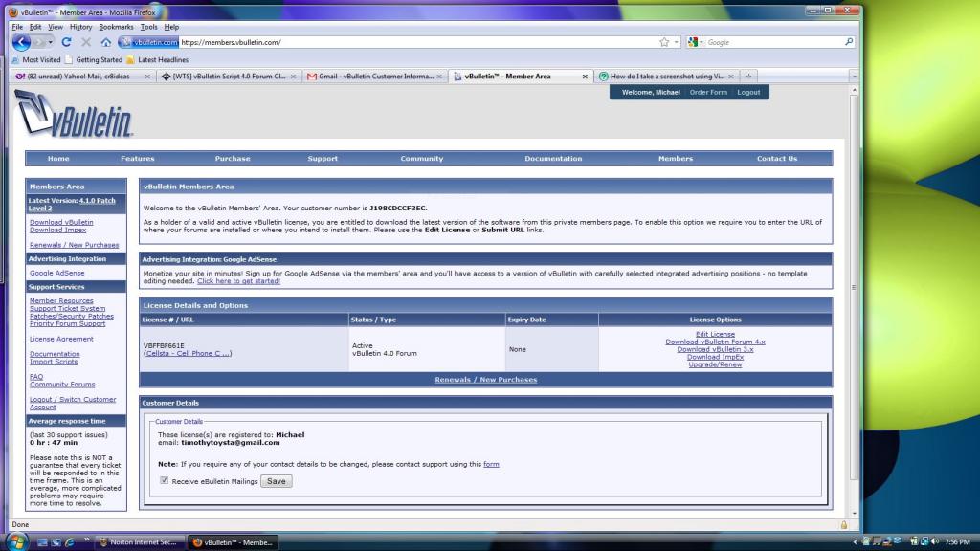Viewport: 980px width, 551px height.
Task: Click the Google AdSense sidebar link
Action: [x=56, y=273]
